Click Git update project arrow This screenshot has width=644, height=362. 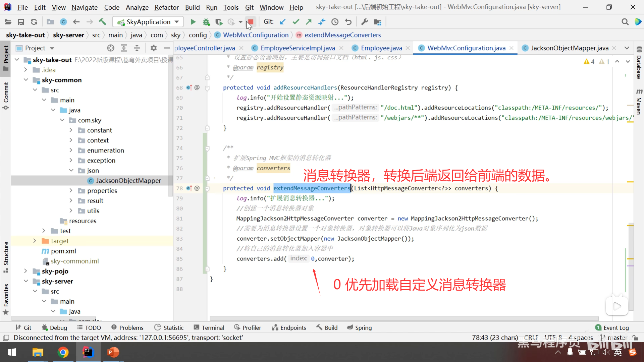(282, 22)
